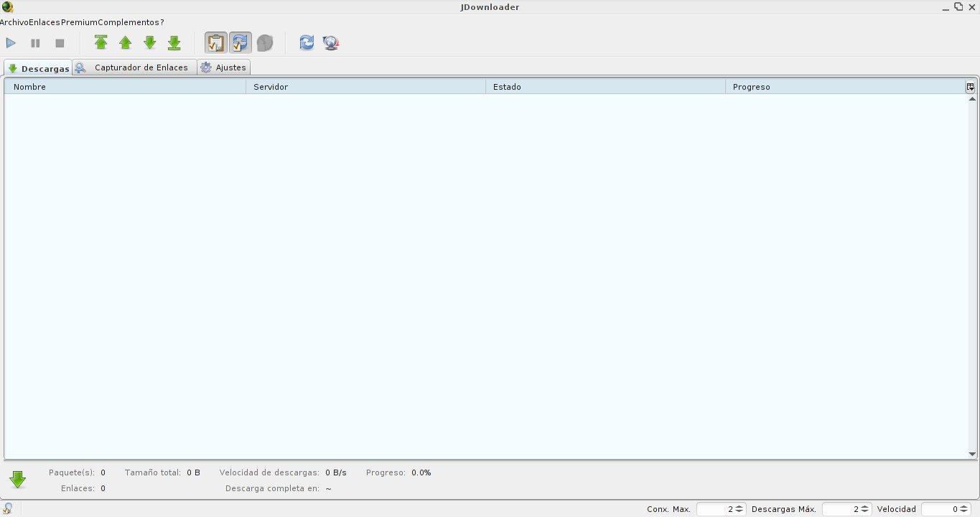The height and width of the screenshot is (517, 980).
Task: Stop all downloads with the stop icon
Action: coord(60,43)
